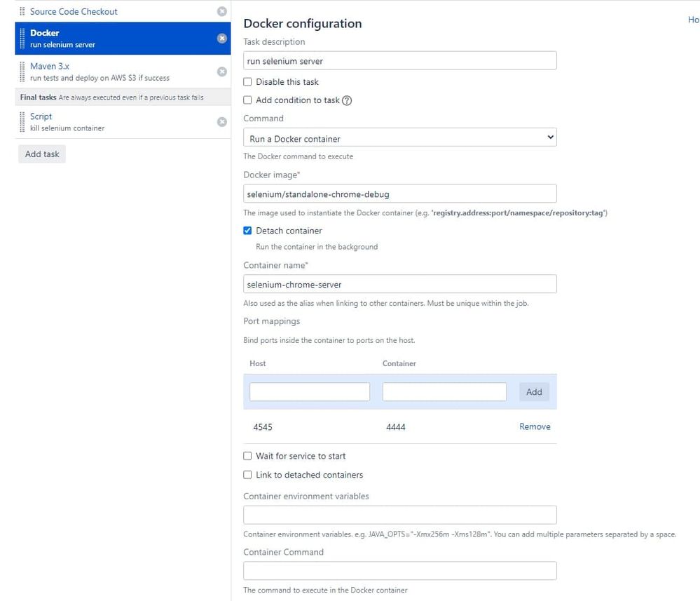700x601 pixels.
Task: Toggle the Disable this task checkbox
Action: pos(247,82)
